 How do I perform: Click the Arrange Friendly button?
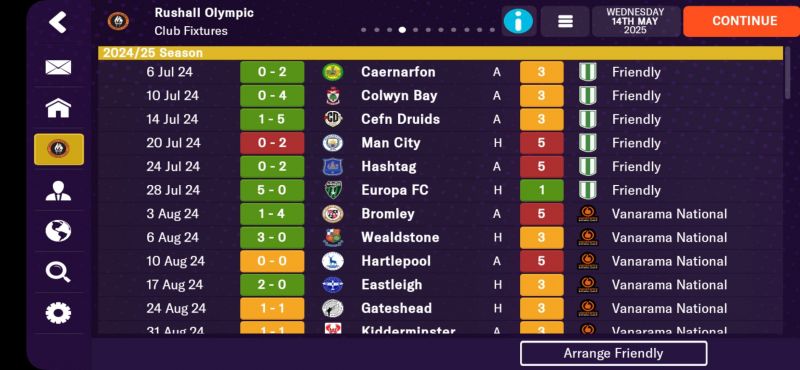[x=613, y=354]
